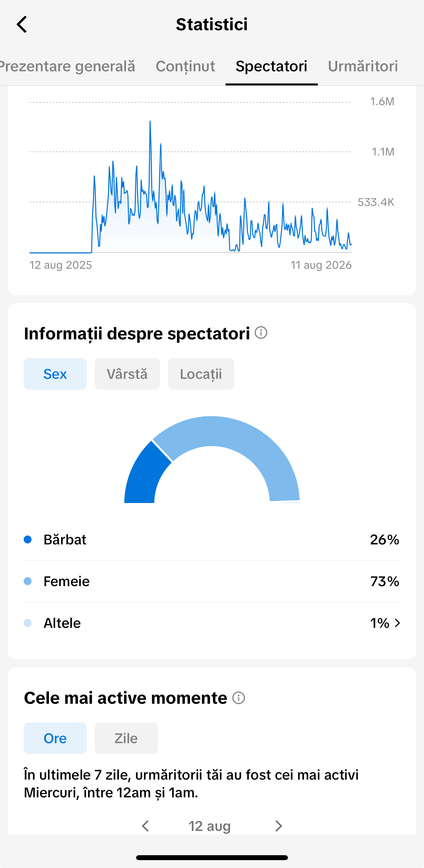Open info icon beside Cele mai active momente
Viewport: 424px width, 868px height.
click(239, 698)
